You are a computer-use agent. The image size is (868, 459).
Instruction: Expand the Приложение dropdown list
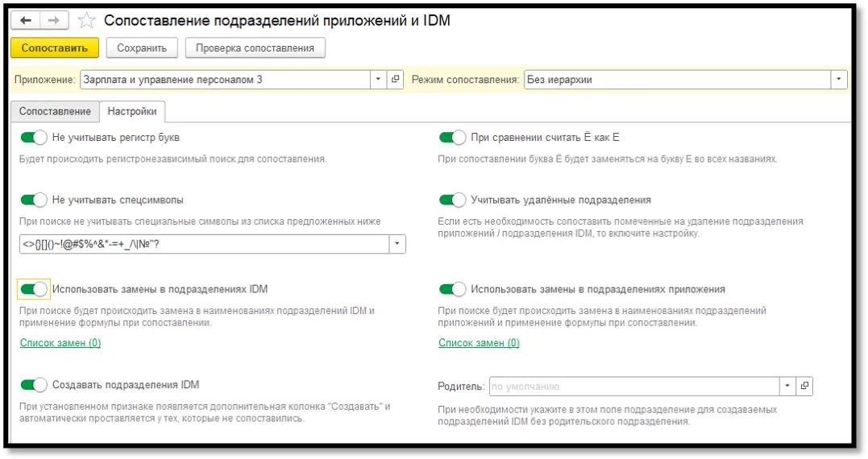tap(378, 79)
